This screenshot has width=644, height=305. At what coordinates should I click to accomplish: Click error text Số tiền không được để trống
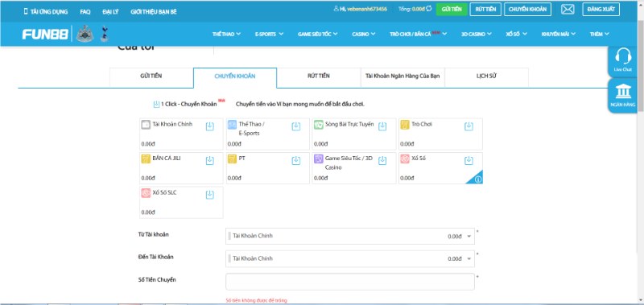coord(256,300)
